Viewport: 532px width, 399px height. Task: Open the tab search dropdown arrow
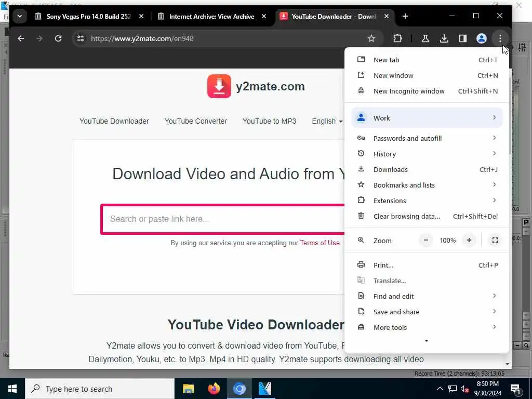click(20, 16)
